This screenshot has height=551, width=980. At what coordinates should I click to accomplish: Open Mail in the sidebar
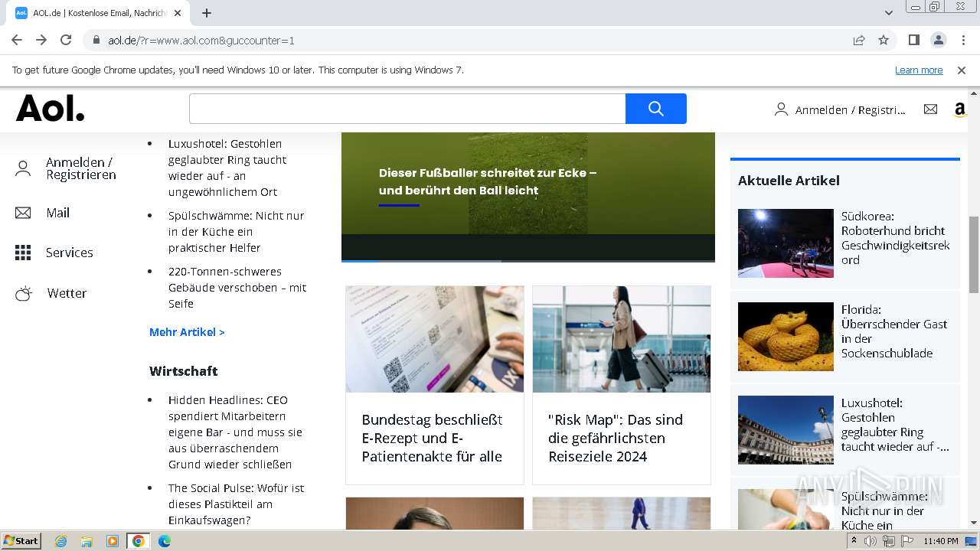(x=57, y=213)
